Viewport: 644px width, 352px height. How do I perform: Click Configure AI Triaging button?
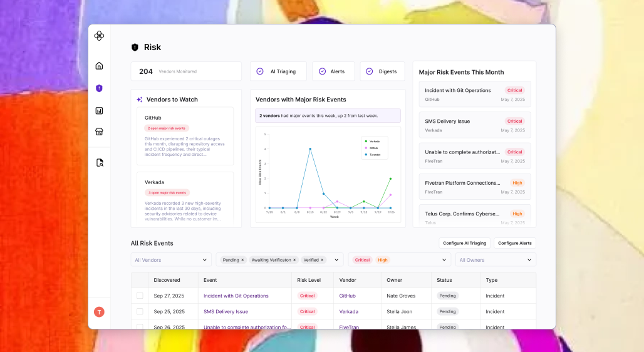click(x=464, y=243)
